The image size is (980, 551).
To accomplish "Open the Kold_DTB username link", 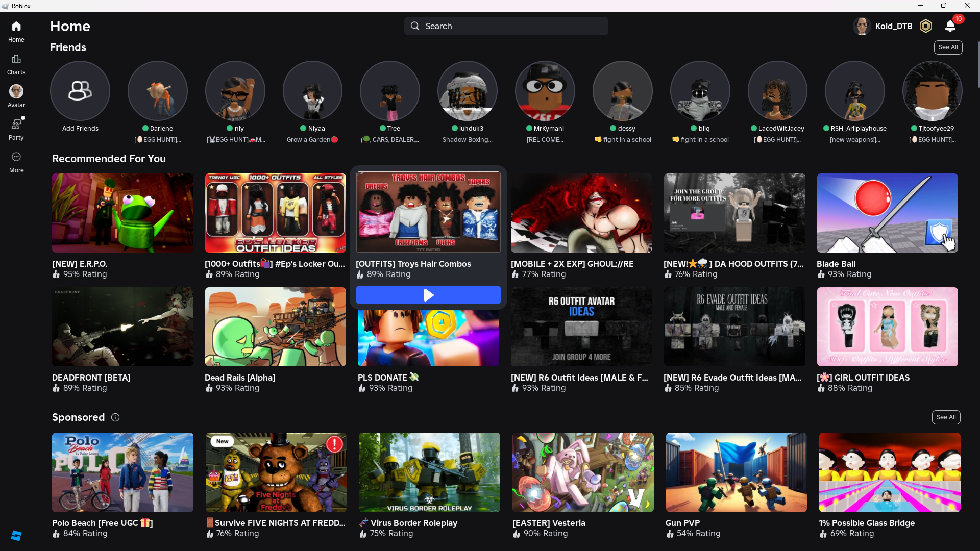I will tap(894, 26).
